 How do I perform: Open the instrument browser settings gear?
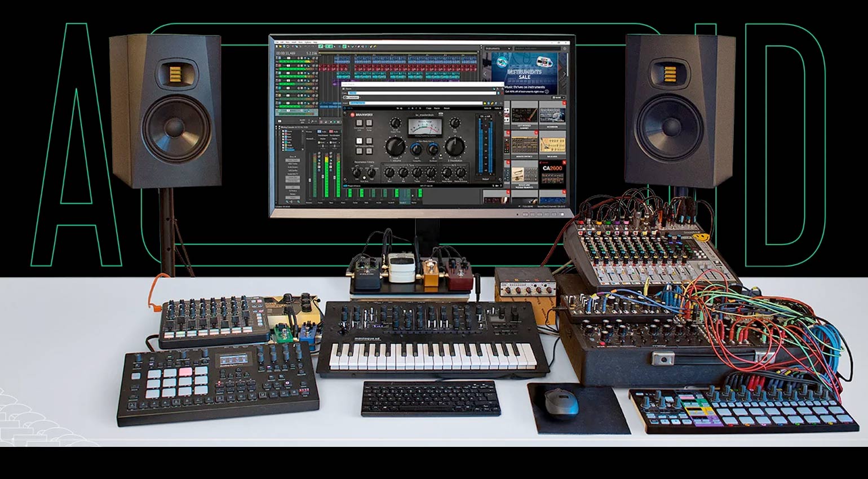point(565,48)
